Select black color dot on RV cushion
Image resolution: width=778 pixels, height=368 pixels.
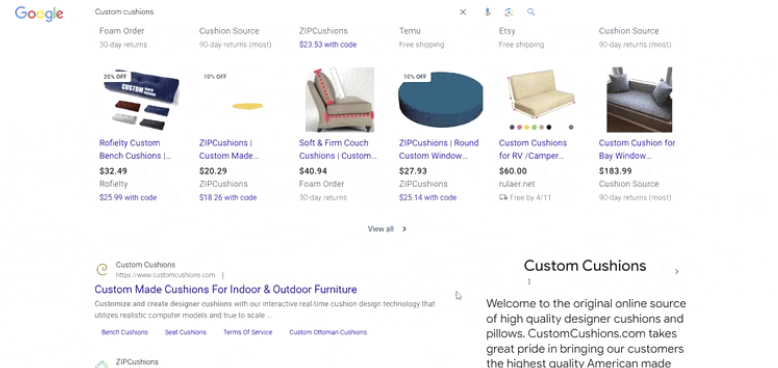pos(549,127)
